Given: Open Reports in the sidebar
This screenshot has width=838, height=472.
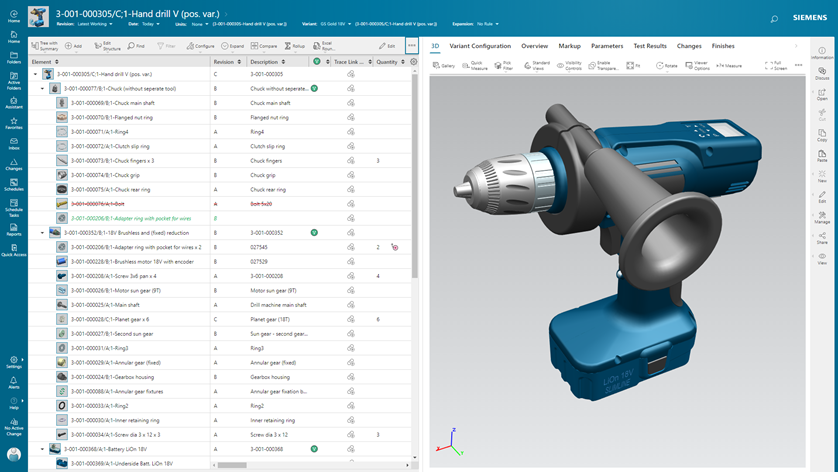Looking at the screenshot, I should pyautogui.click(x=14, y=230).
